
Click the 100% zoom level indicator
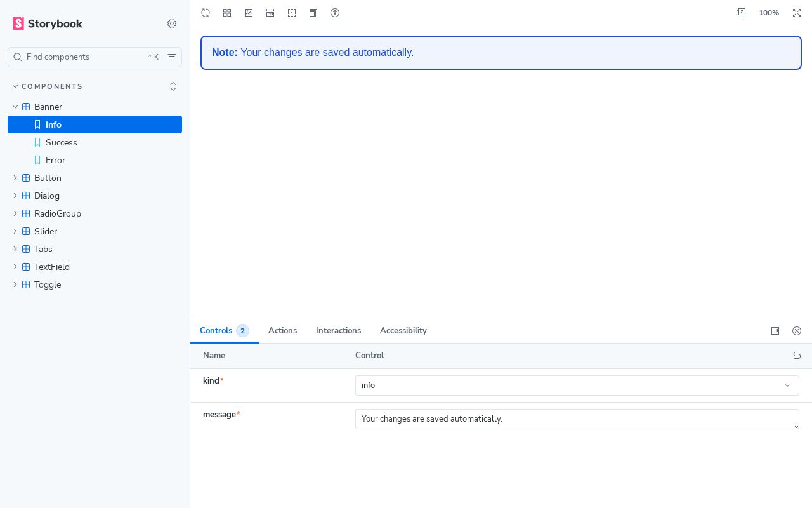click(769, 13)
